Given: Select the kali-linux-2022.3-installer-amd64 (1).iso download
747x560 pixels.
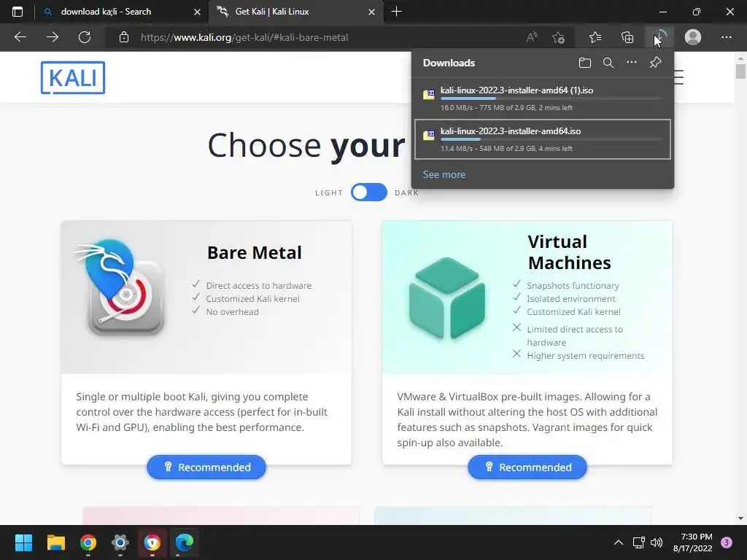Looking at the screenshot, I should (x=543, y=98).
